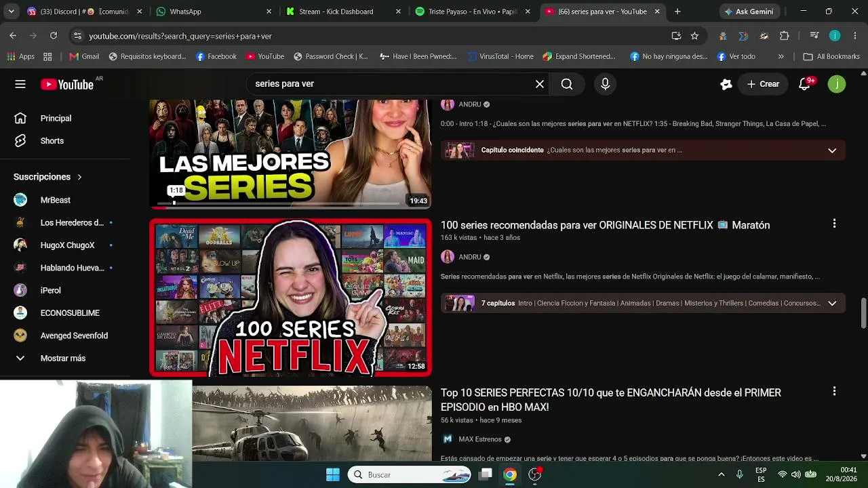868x488 pixels.
Task: Switch to the Stream - Kick Dashboard tab
Action: tap(342, 12)
